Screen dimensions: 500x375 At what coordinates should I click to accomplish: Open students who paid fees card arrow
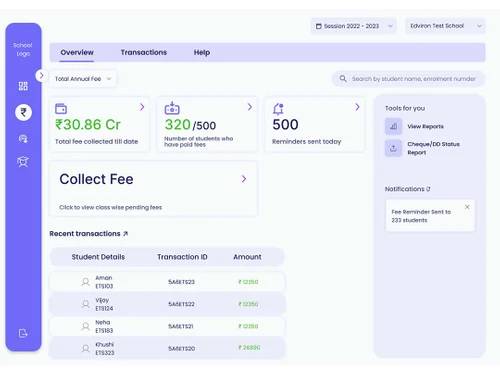coord(250,107)
